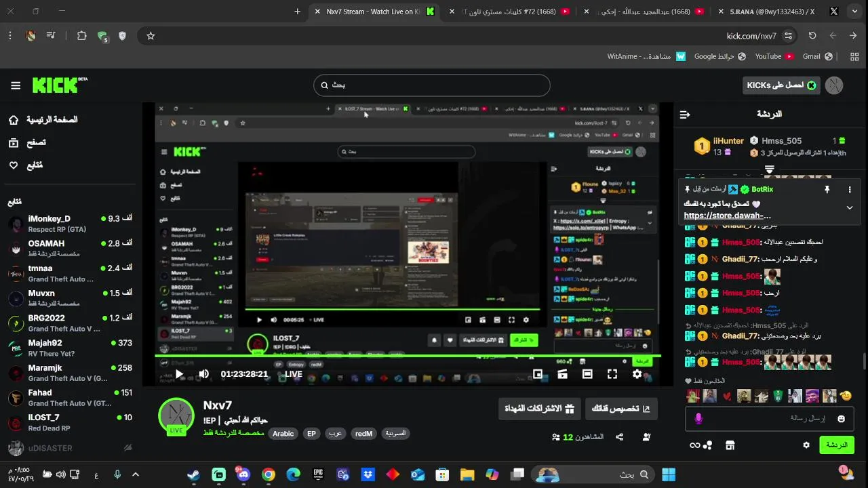868x488 pixels.
Task: Click the gifted subscriptions button (الاشتراكات المهداة)
Action: tap(539, 409)
